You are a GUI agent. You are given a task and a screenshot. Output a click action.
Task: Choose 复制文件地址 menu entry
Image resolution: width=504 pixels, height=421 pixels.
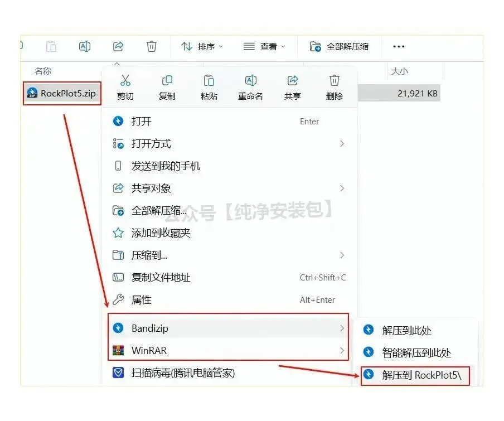click(x=230, y=277)
